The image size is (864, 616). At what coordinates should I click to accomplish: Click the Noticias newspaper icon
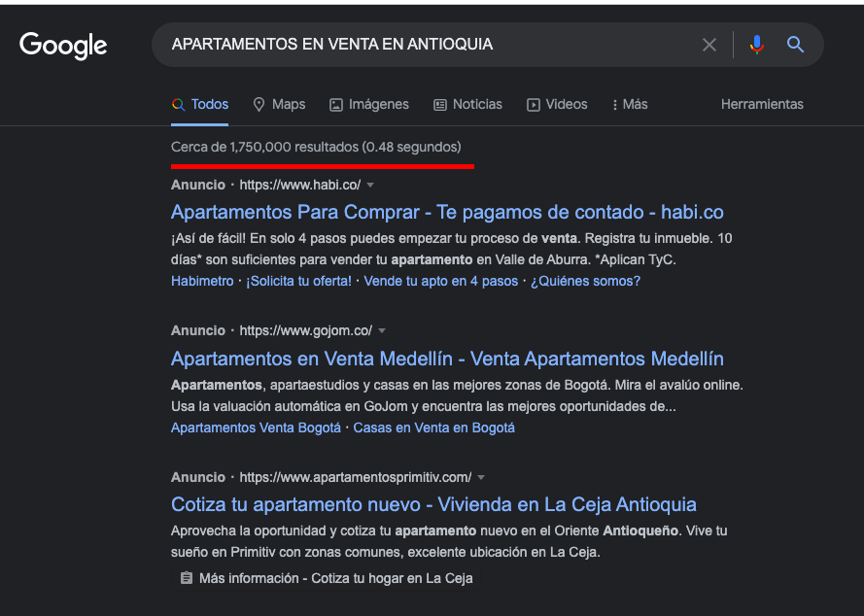(x=439, y=105)
